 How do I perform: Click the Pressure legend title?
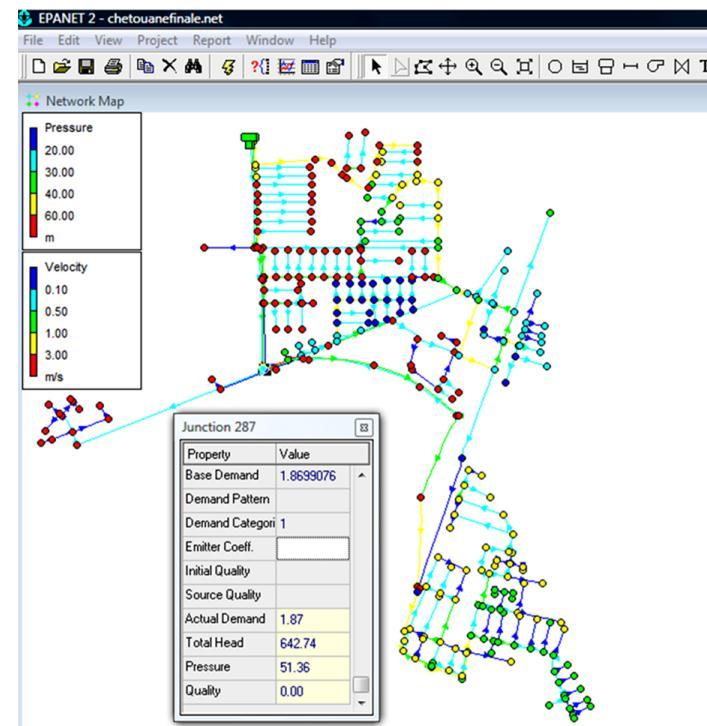pos(69,128)
